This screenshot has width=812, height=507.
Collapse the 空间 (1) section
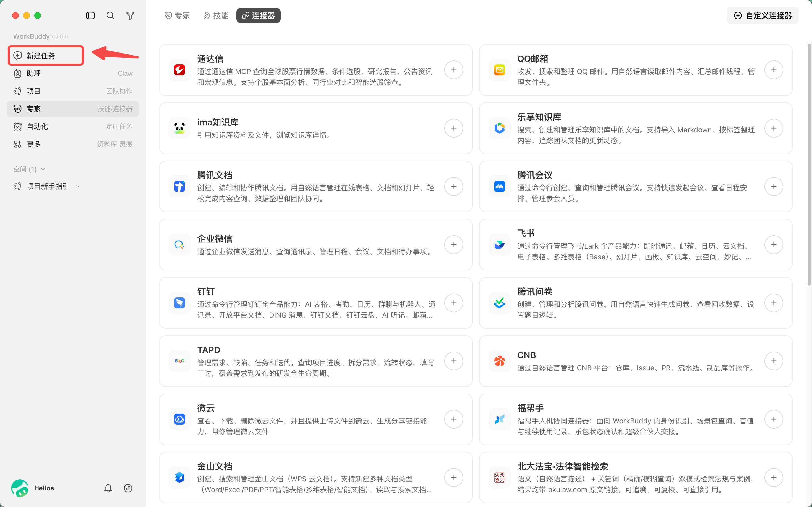click(29, 169)
